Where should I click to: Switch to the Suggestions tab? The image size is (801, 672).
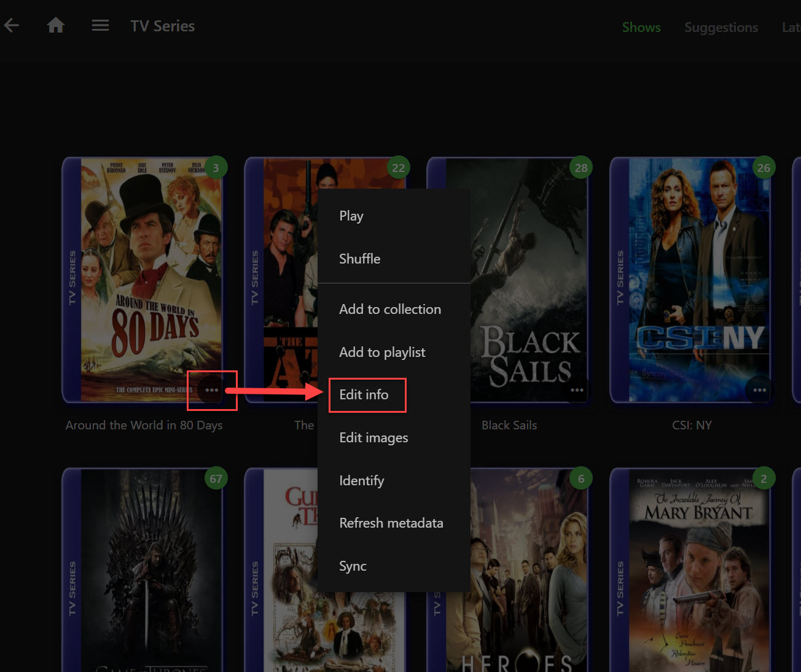[721, 27]
